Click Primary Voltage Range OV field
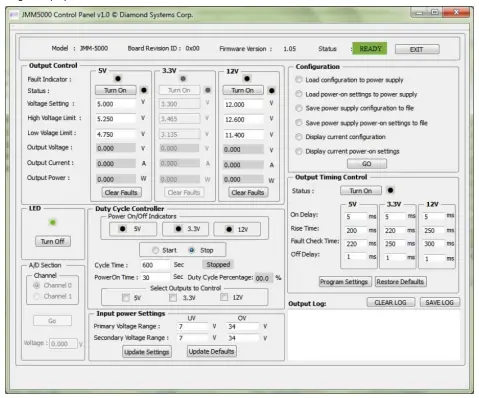Viewport: 479px width, 398px height. (243, 326)
